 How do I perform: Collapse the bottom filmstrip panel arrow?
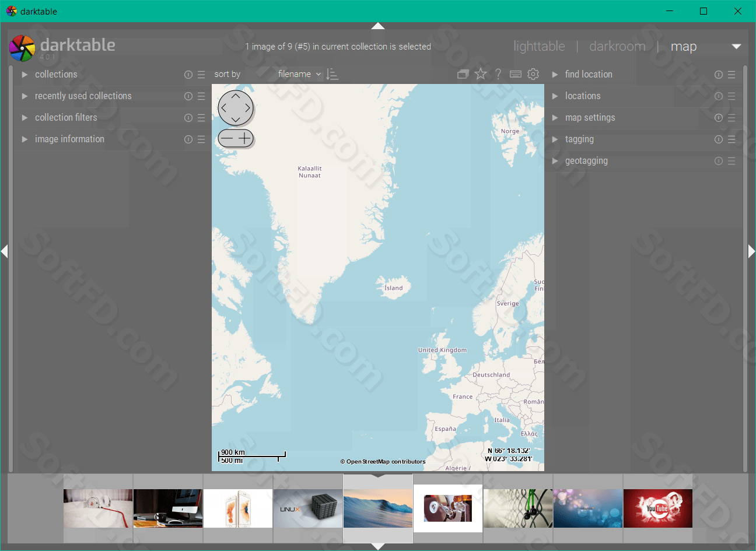pos(378,546)
